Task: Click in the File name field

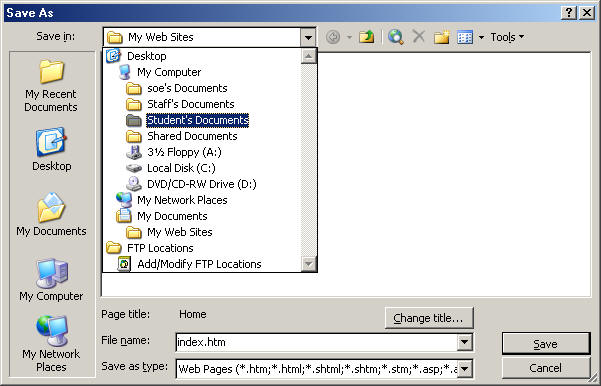Action: [x=317, y=342]
